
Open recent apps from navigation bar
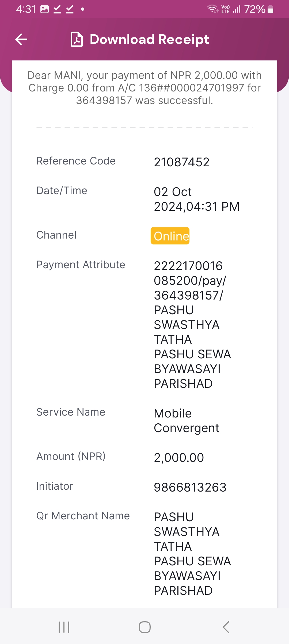64,627
